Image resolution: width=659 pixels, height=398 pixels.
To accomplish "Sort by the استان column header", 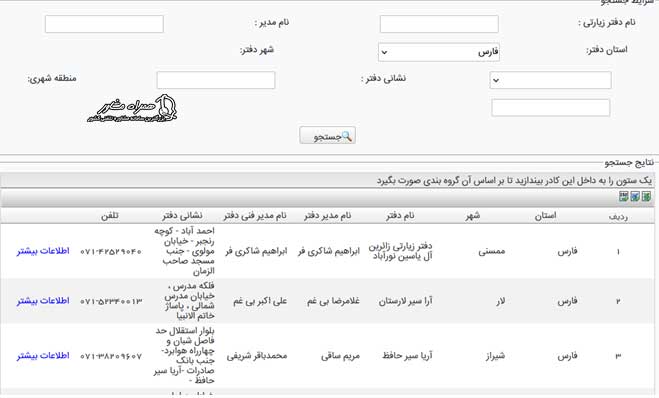I will pyautogui.click(x=546, y=216).
